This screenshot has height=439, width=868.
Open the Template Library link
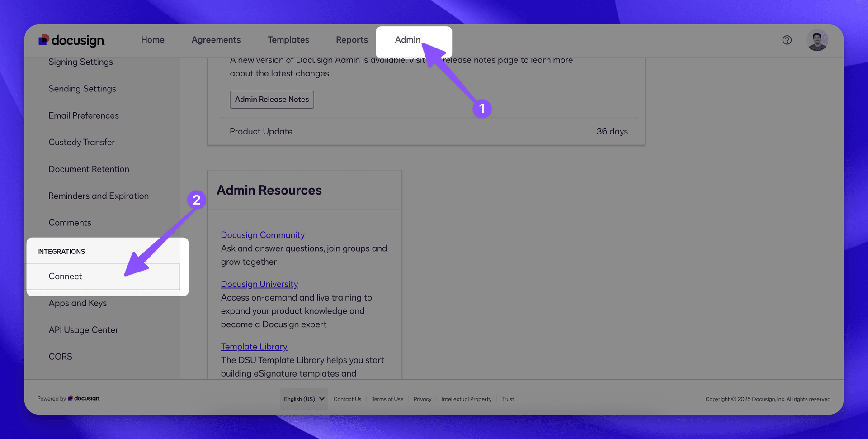tap(254, 346)
